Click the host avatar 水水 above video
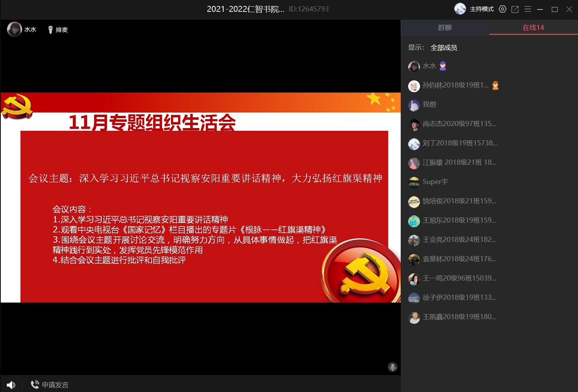Viewport: 578px width, 392px height. 15,29
